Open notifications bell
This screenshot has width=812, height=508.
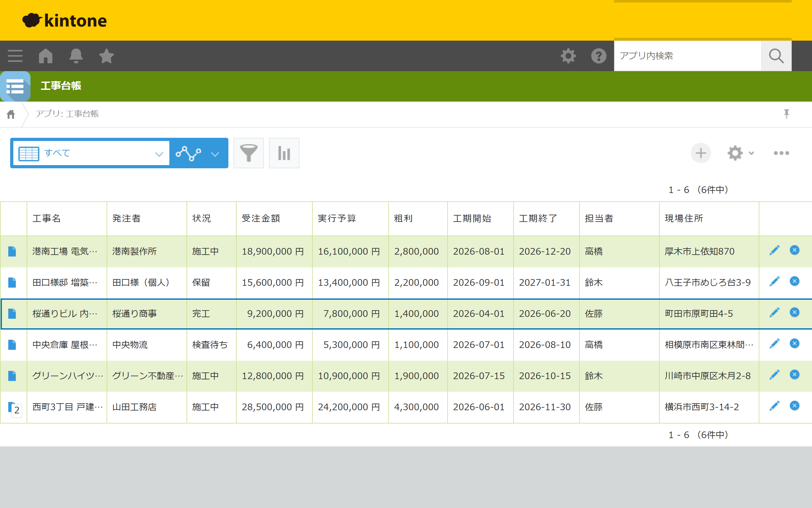pyautogui.click(x=76, y=56)
